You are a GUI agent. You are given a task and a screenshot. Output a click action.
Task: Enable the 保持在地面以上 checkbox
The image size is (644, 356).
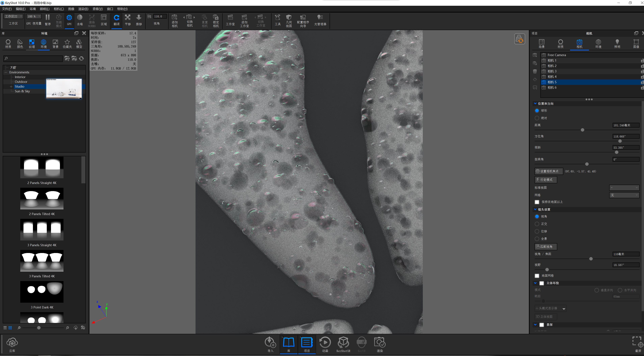point(537,202)
